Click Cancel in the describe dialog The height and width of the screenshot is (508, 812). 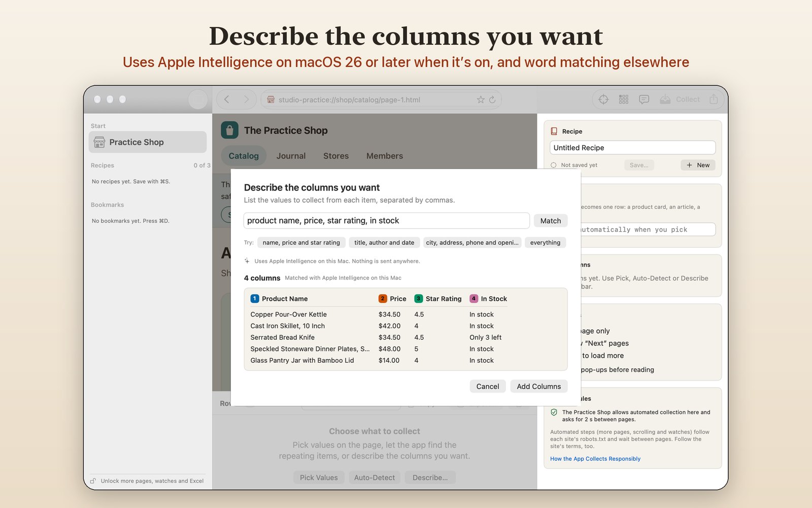pyautogui.click(x=488, y=386)
